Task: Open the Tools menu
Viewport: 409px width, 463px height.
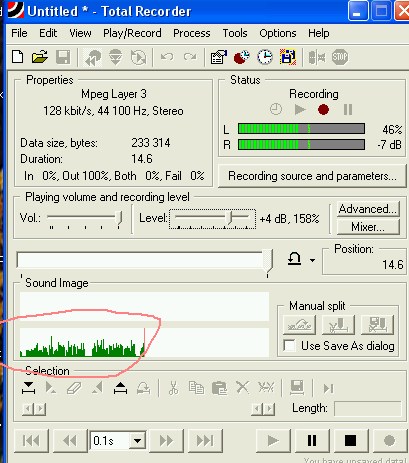Action: pos(235,33)
